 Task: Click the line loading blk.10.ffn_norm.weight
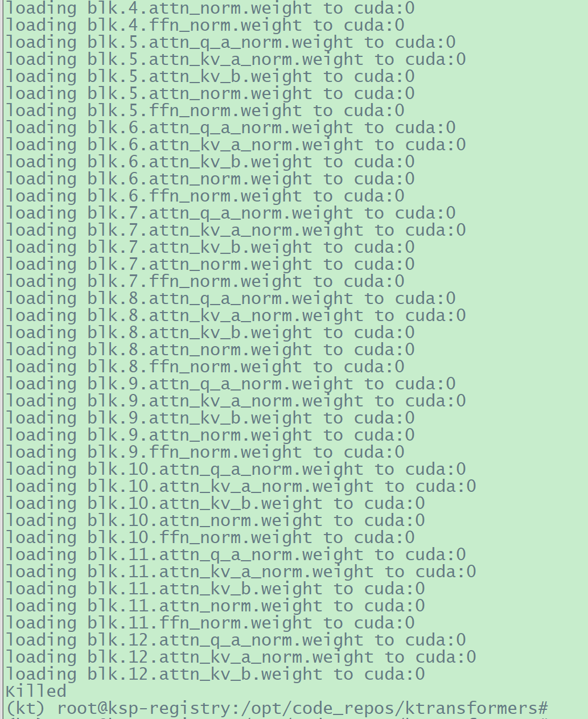click(210, 537)
